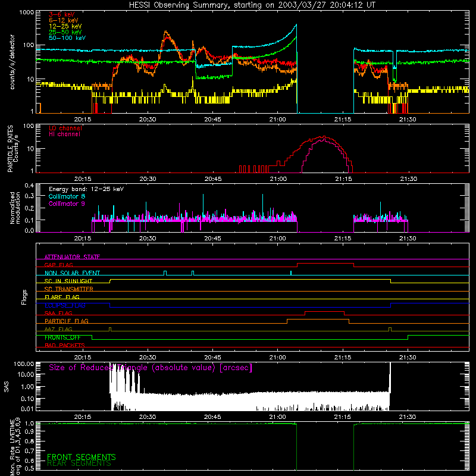Viewport: 476px width, 476px height.
Task: Click the FRONTS OFF flag label
Action: coord(62,337)
